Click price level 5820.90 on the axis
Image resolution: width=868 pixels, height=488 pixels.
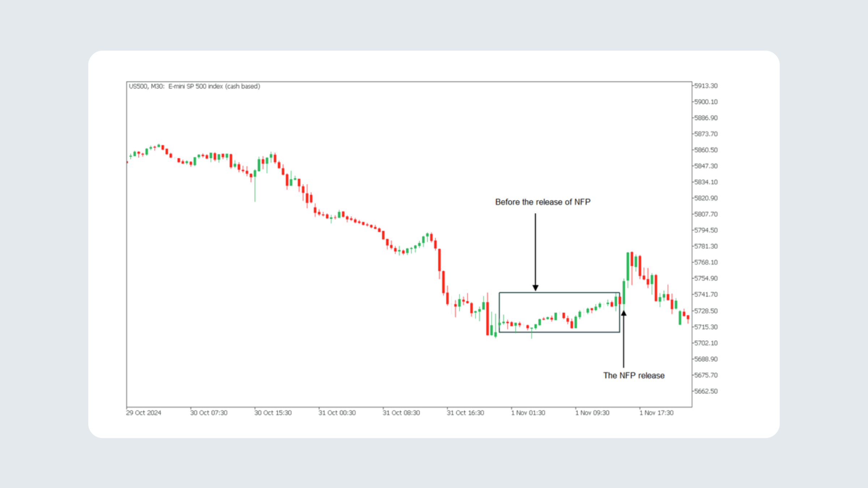tap(706, 198)
